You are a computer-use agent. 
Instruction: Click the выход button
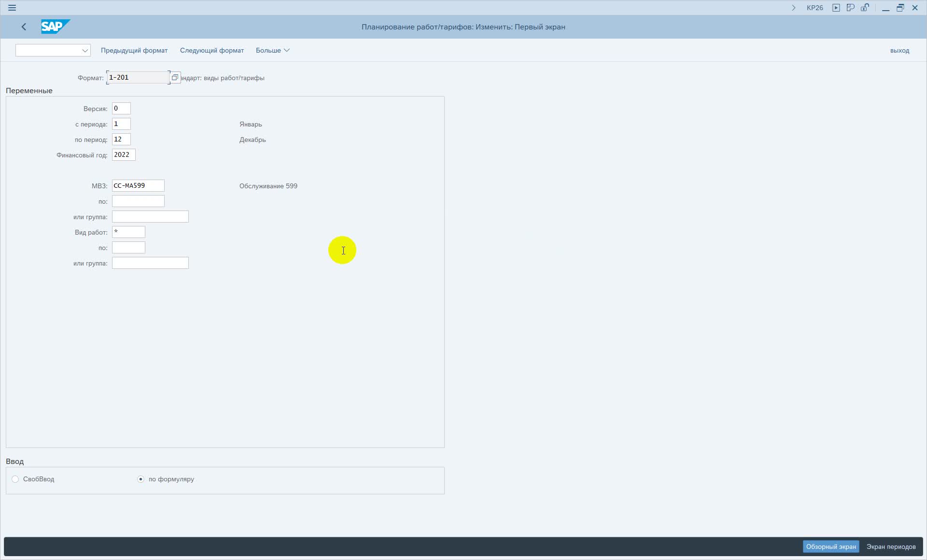[899, 50]
